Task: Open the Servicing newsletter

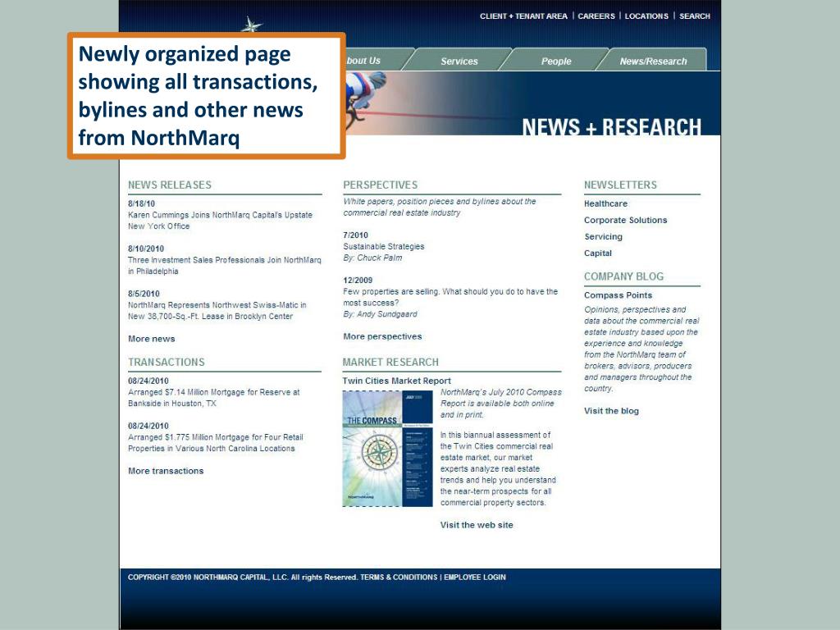Action: (x=603, y=237)
